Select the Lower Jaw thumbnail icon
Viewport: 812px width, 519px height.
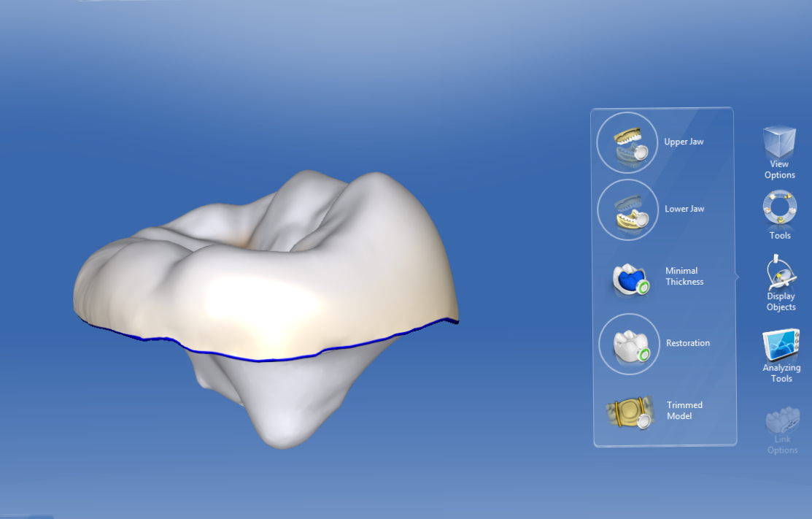[x=627, y=209]
